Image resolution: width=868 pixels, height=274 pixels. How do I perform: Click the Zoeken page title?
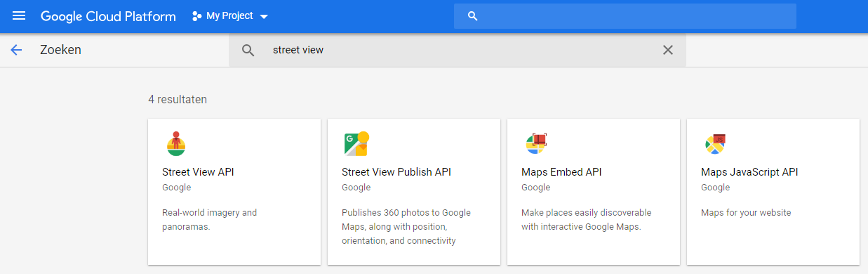click(61, 50)
